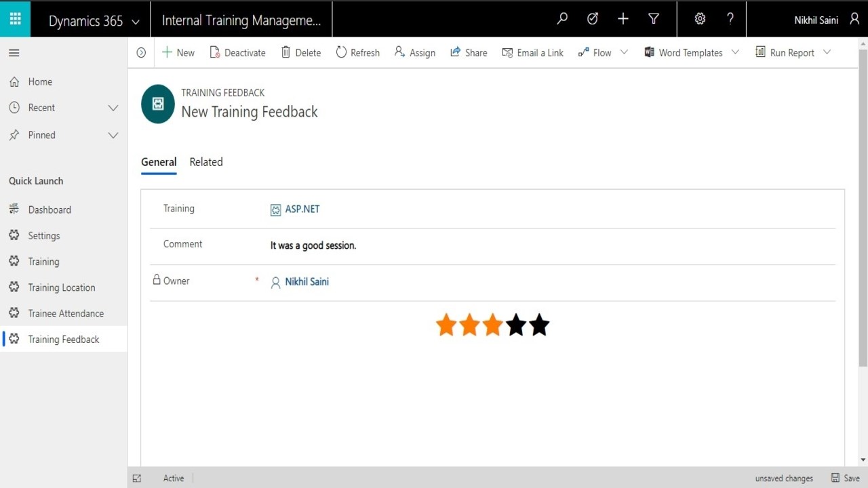Click the Save button in the footer
The width and height of the screenshot is (868, 488).
click(x=845, y=478)
